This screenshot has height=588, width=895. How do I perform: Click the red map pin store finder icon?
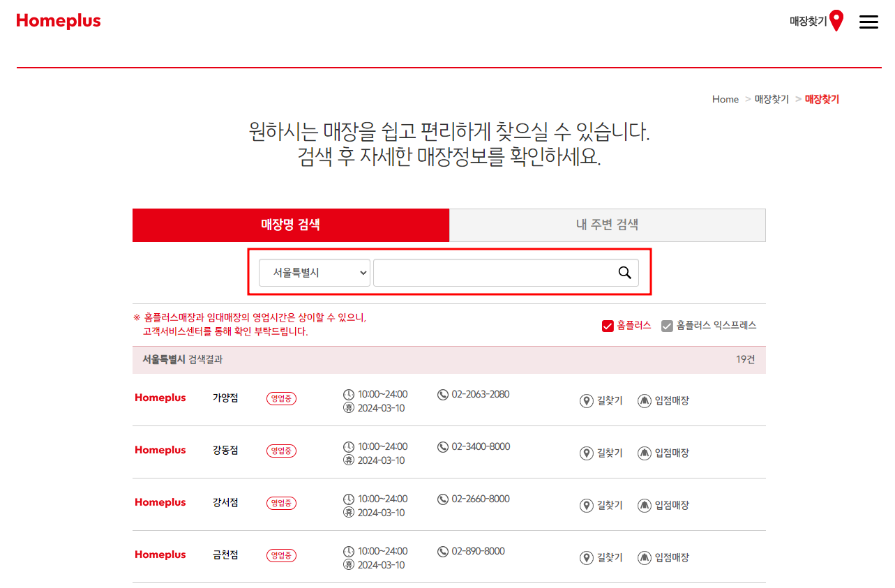836,21
